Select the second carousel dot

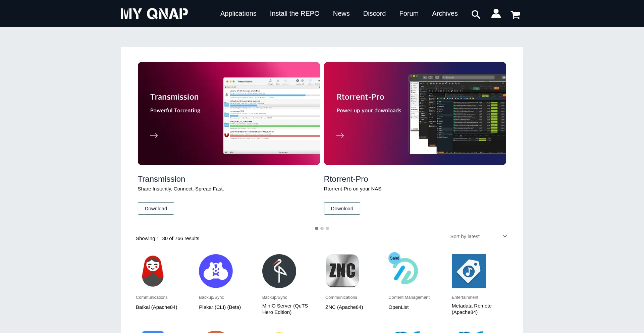[322, 228]
